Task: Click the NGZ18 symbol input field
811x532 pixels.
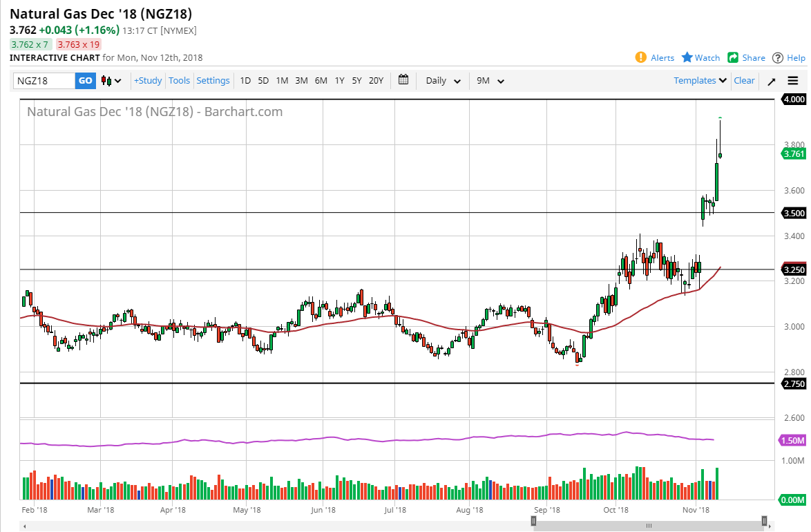Action: point(44,81)
